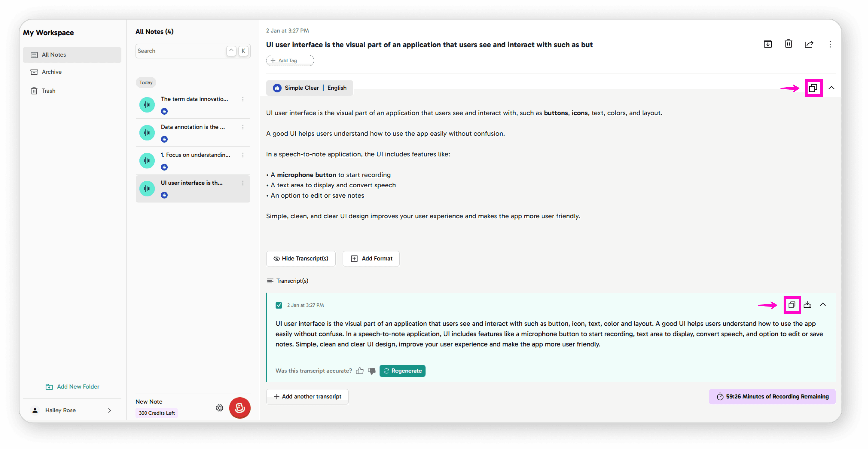Click Add another transcript
Viewport: 868px width, 449px height.
[x=307, y=396]
